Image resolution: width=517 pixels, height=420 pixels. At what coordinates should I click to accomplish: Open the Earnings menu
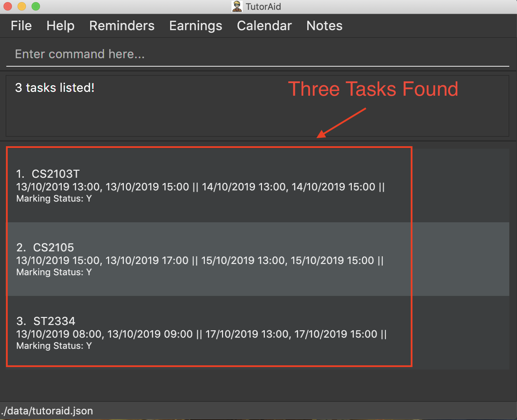coord(196,26)
